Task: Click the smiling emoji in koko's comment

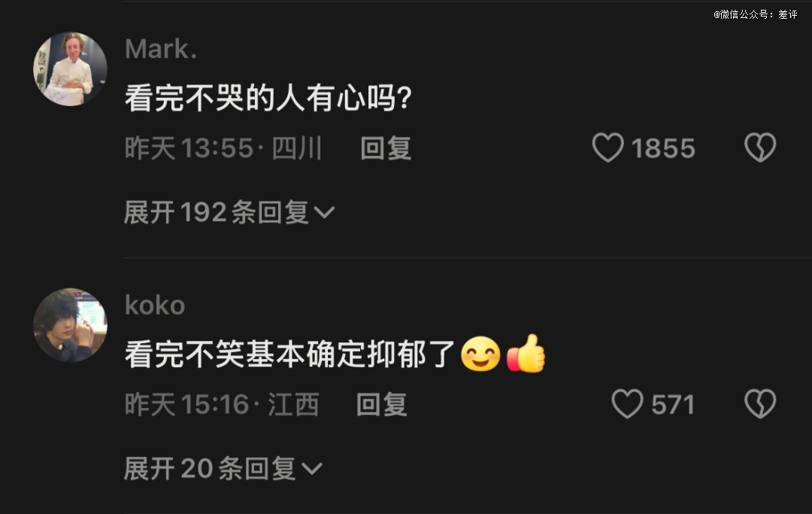Action: click(x=480, y=354)
